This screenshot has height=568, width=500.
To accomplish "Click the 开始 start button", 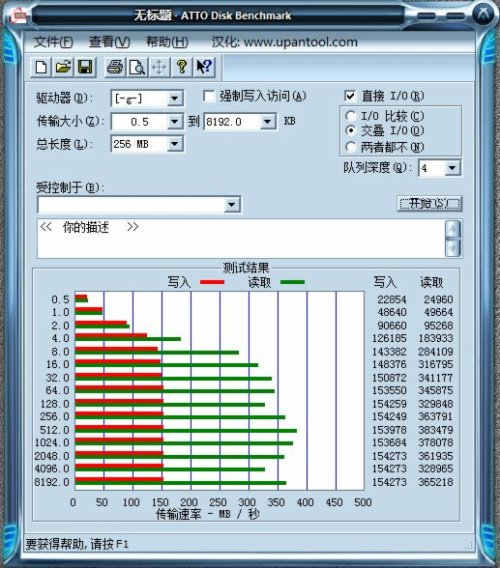I will click(429, 204).
